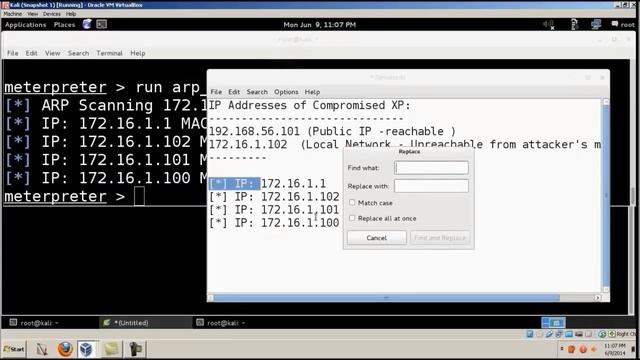Open the root user chat icon
Viewport: 640px width, 360px height.
coord(615,24)
